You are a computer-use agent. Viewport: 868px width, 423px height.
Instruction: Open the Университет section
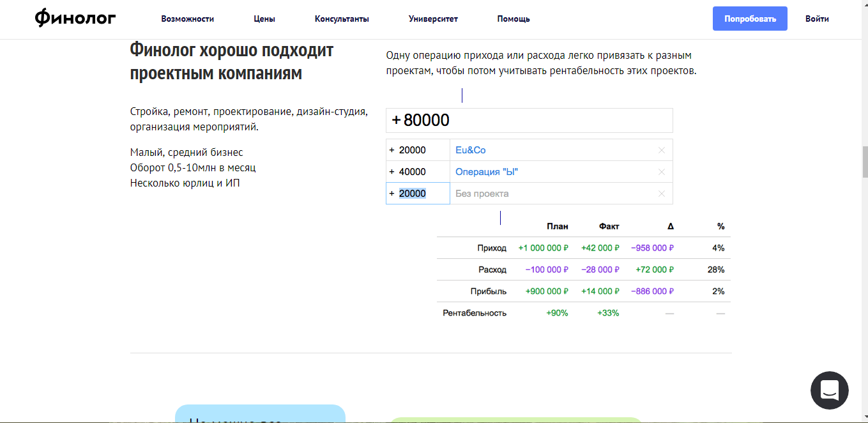click(432, 19)
